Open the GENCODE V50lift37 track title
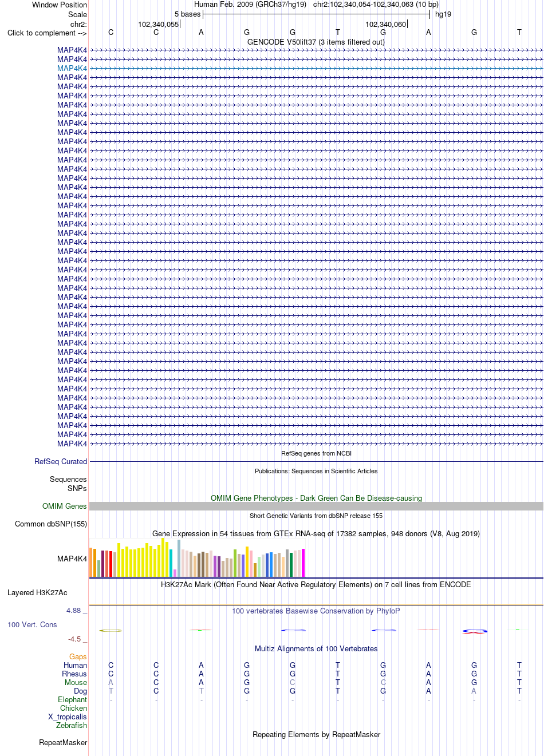The width and height of the screenshot is (544, 756). pyautogui.click(x=316, y=42)
